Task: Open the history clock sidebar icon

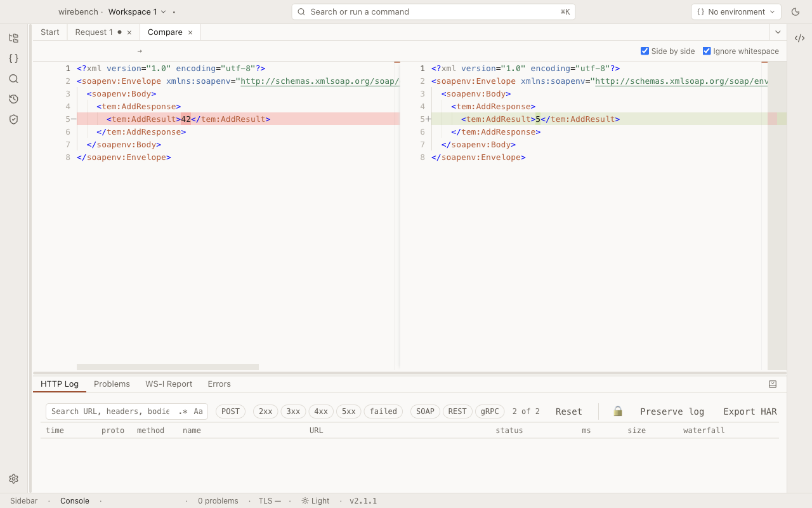Action: (x=13, y=99)
